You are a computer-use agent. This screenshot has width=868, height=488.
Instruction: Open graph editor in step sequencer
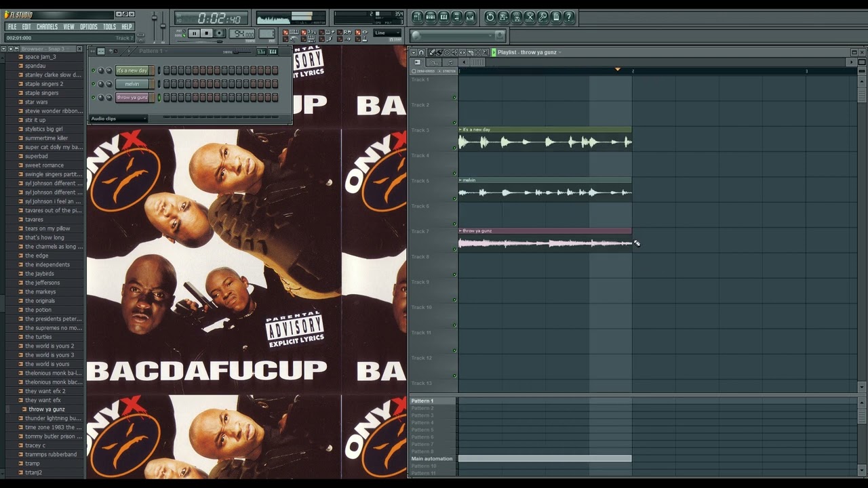click(x=262, y=52)
